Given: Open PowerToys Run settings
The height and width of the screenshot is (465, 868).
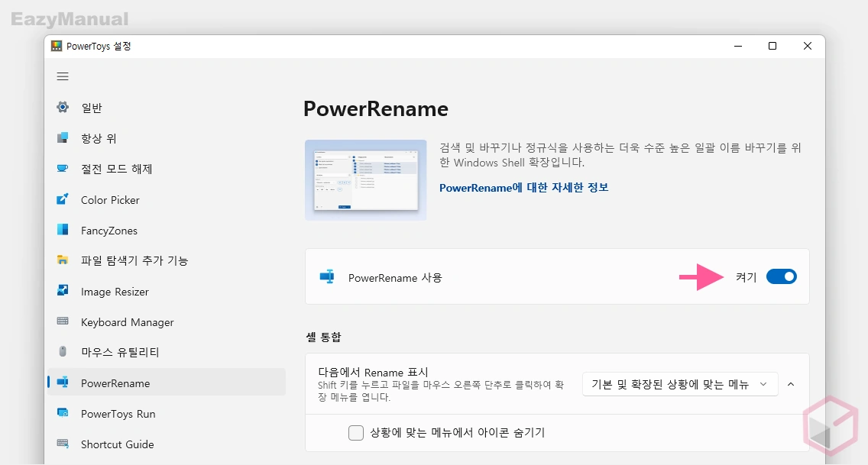Looking at the screenshot, I should tap(167, 414).
